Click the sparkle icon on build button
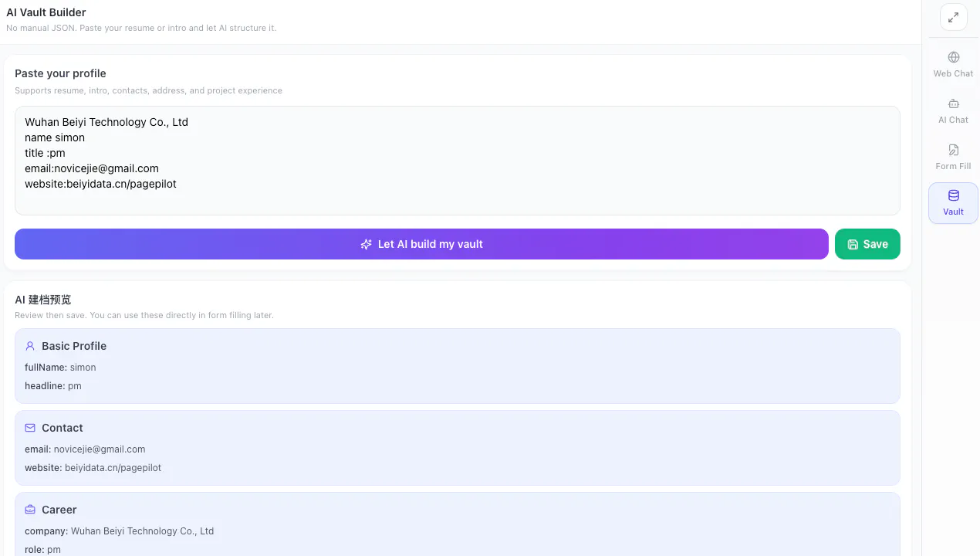 tap(366, 244)
